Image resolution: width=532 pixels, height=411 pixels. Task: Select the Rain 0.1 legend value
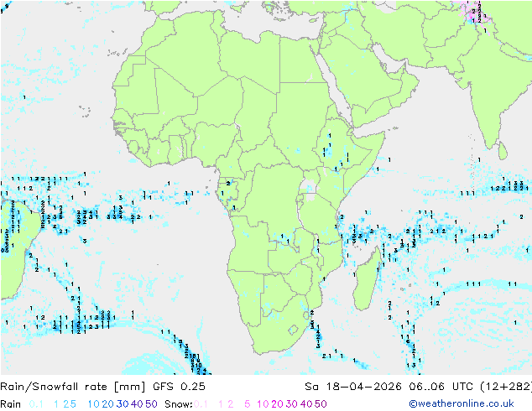coord(36,404)
